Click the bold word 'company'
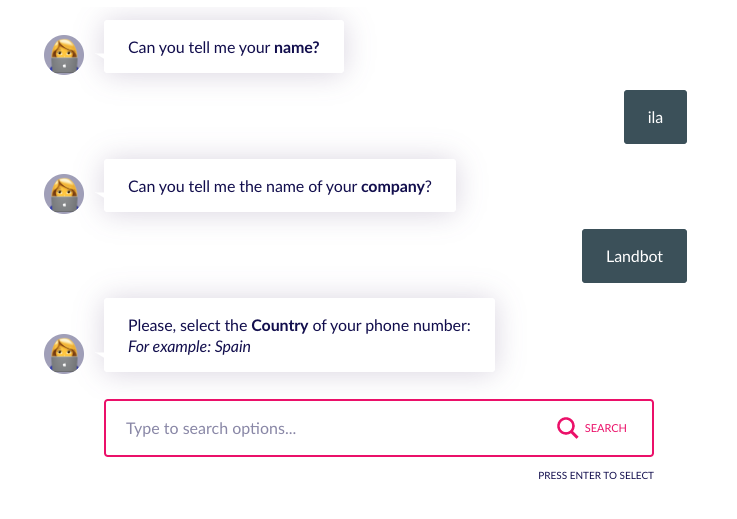Viewport: 737px width, 519px height. click(393, 187)
